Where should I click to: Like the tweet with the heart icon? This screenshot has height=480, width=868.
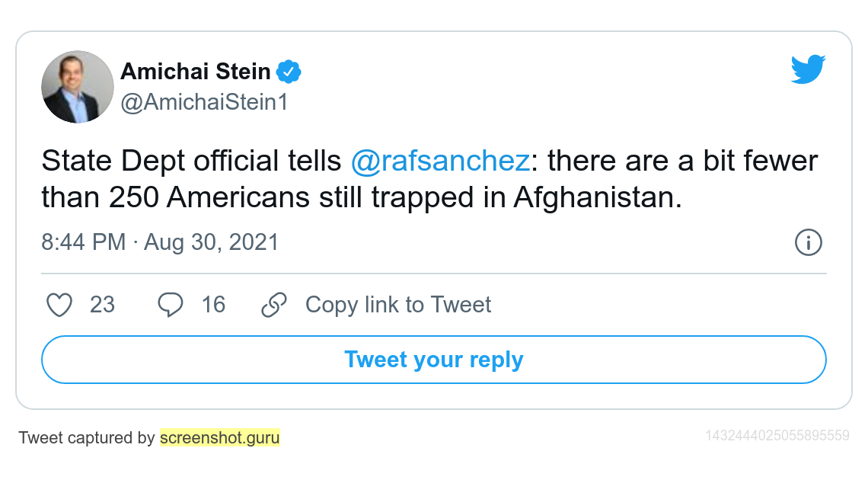click(x=59, y=305)
